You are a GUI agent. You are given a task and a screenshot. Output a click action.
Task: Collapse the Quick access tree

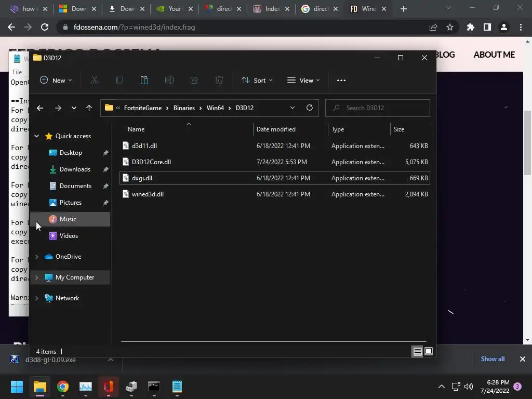37,136
